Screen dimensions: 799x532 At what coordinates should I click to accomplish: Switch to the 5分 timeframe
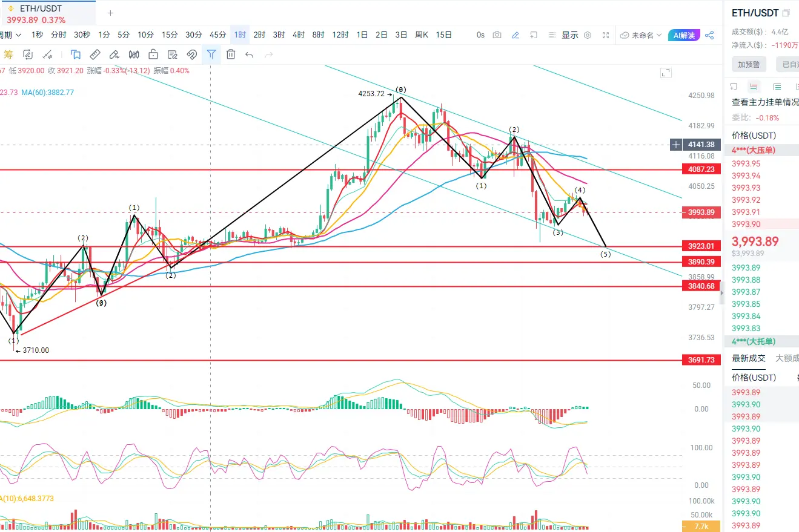coord(124,35)
